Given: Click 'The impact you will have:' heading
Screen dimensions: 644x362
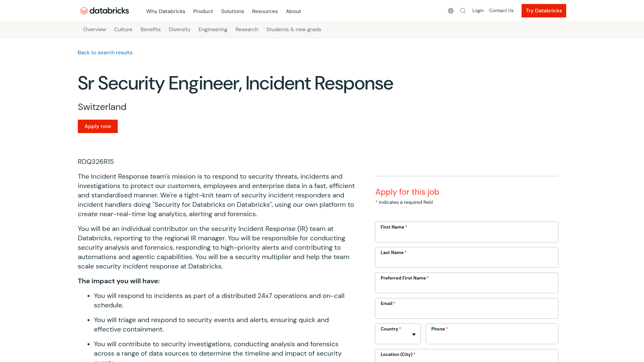Looking at the screenshot, I should click(x=119, y=281).
